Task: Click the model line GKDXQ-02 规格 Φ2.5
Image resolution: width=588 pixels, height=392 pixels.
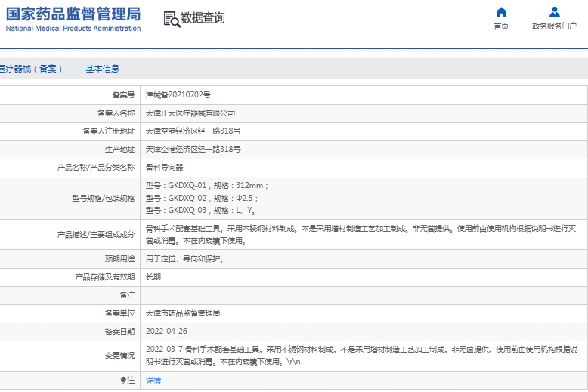Action: tap(202, 198)
